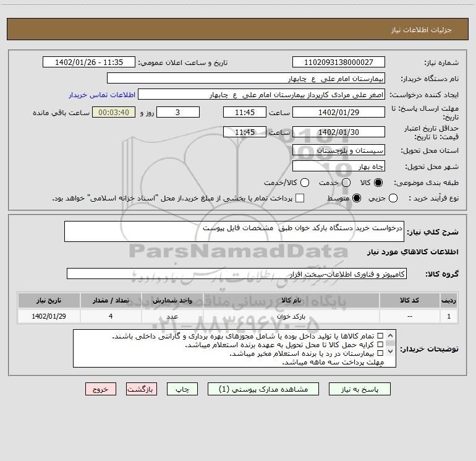The width and height of the screenshot is (476, 461).
Task: Click the واحد شمارش column header
Action: point(172,301)
